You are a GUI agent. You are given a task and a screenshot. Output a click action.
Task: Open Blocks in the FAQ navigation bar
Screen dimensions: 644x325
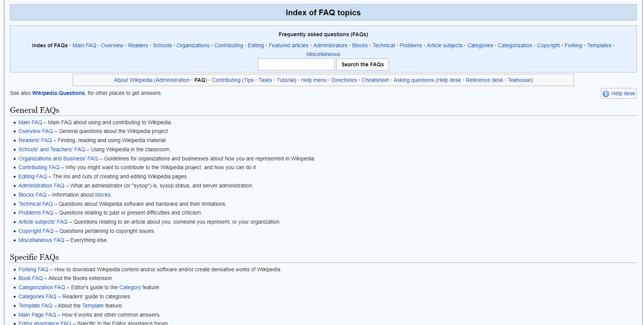click(x=360, y=45)
